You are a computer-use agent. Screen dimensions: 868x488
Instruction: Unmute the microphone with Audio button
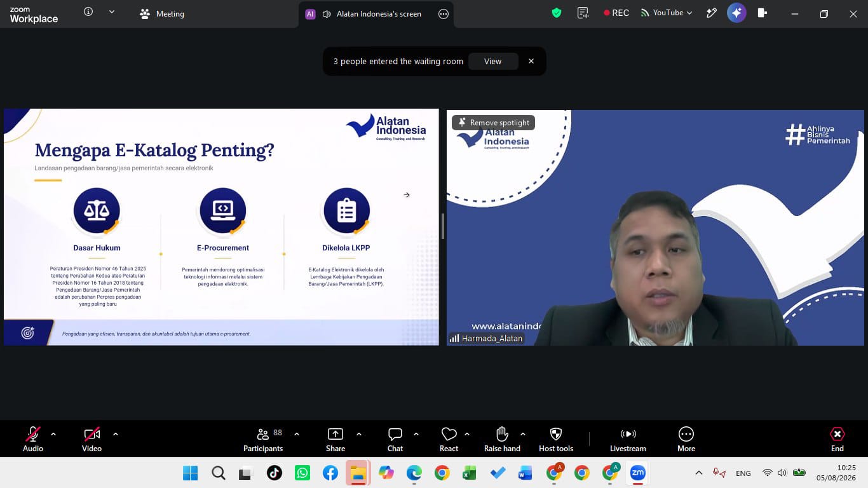[x=33, y=439]
